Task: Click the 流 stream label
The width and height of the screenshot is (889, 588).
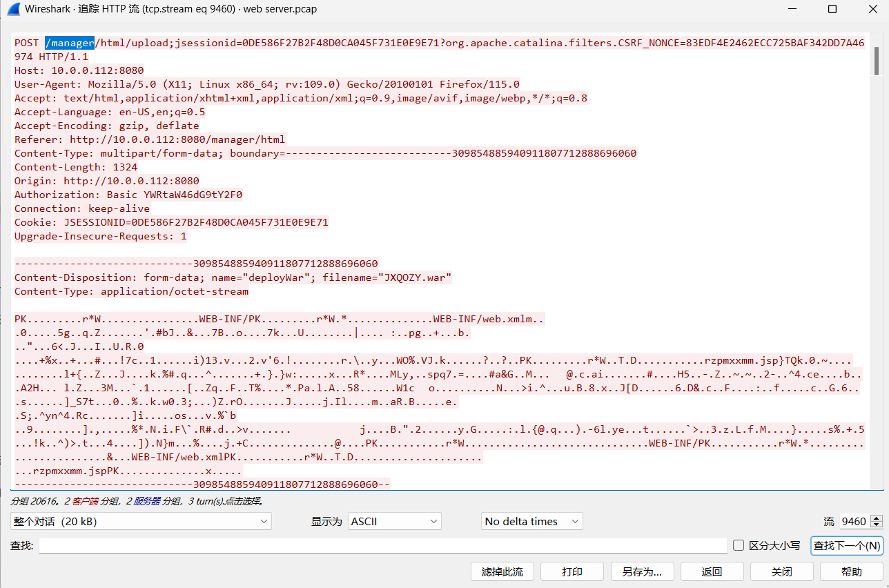Action: coord(828,521)
